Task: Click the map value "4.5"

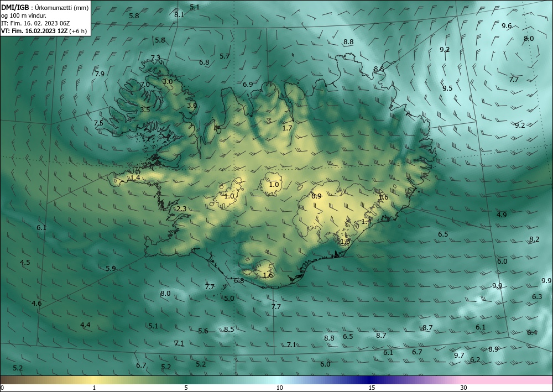Action: pyautogui.click(x=25, y=263)
